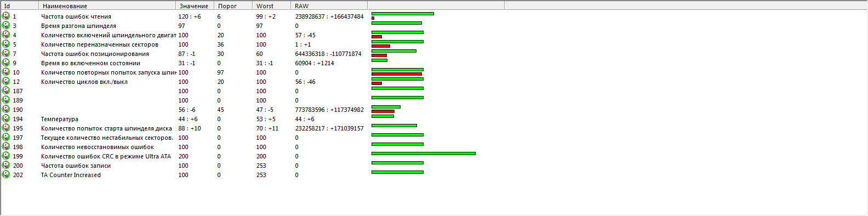Click the threshold value 97 in attribute 10 row
This screenshot has width=868, height=216.
click(220, 72)
